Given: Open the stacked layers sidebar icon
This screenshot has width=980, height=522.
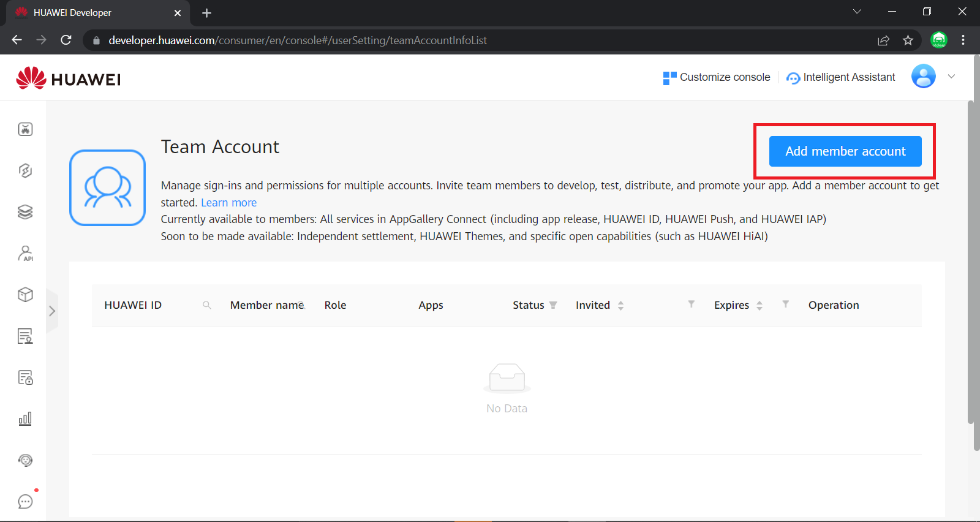Looking at the screenshot, I should click(25, 212).
